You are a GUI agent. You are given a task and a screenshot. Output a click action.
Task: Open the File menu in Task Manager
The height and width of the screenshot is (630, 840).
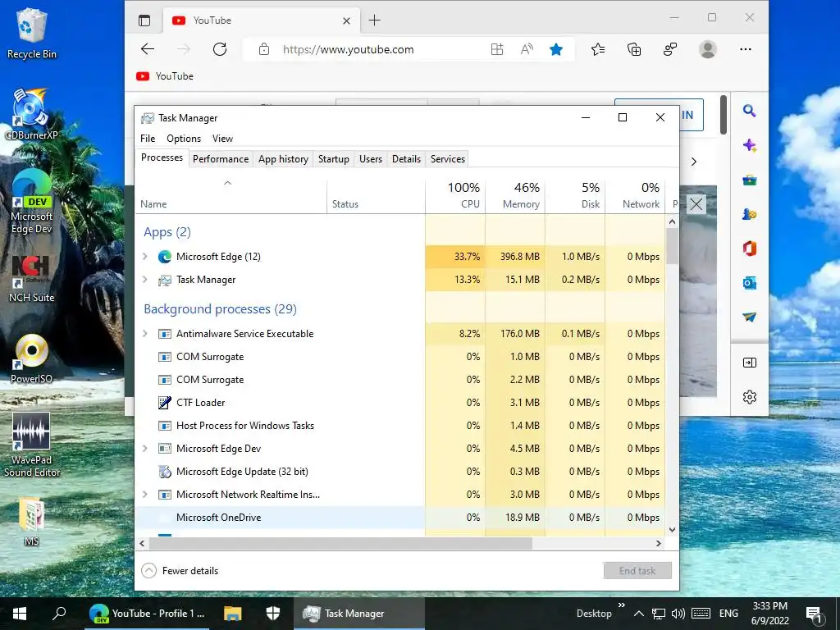(148, 138)
